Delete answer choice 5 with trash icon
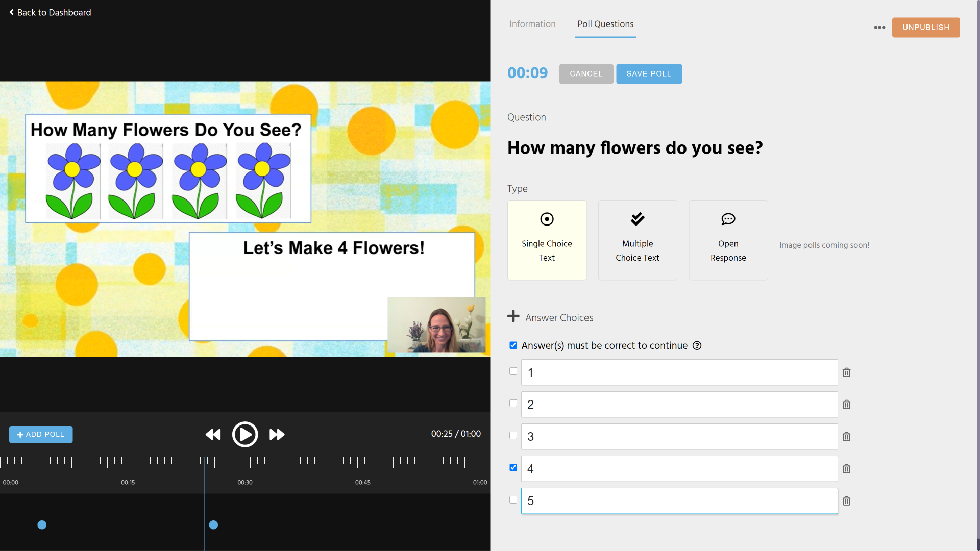Viewport: 980px width, 551px height. (x=846, y=501)
